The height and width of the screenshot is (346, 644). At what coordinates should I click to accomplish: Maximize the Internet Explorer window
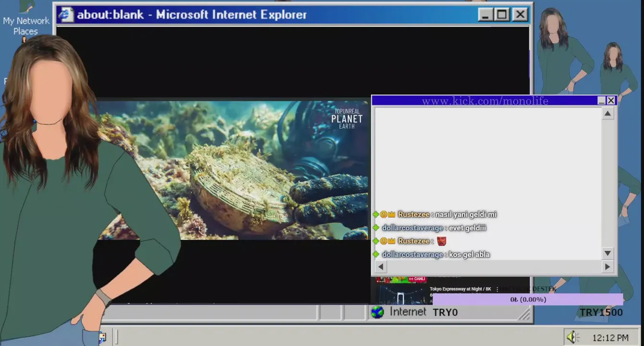502,15
